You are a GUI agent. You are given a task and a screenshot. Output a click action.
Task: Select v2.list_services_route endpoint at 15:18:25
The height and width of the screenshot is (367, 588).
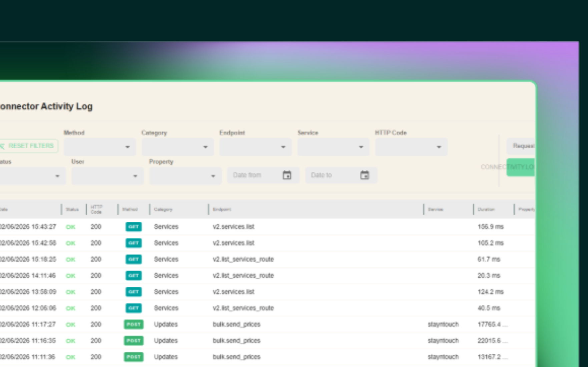point(243,259)
